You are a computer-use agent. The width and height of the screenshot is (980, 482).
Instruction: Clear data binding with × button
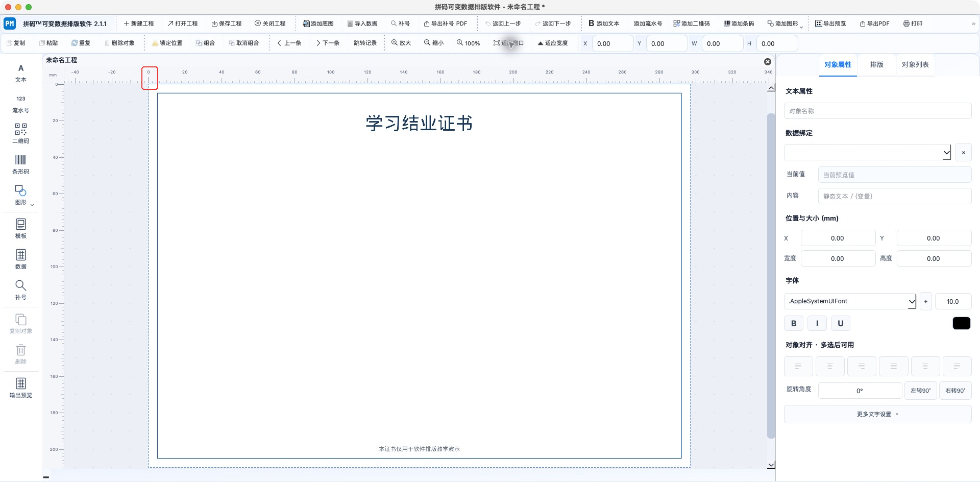[964, 153]
